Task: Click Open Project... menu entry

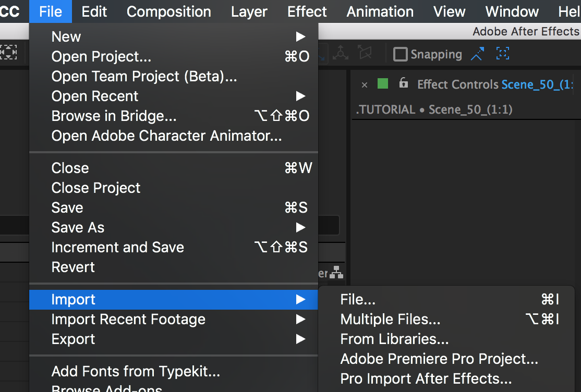Action: (x=101, y=56)
